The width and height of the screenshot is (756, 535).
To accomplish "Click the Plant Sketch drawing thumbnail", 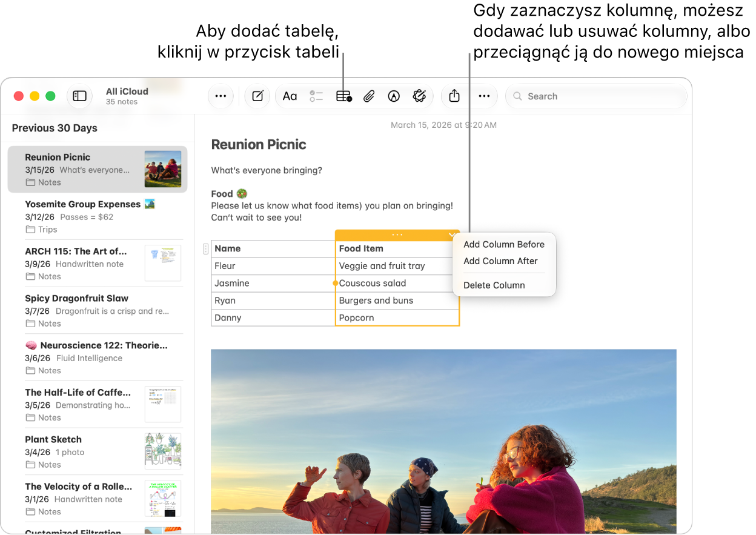I will pyautogui.click(x=163, y=451).
